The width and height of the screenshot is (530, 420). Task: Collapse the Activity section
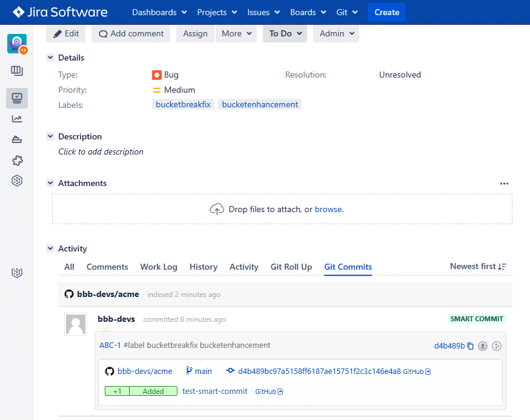[x=50, y=248]
